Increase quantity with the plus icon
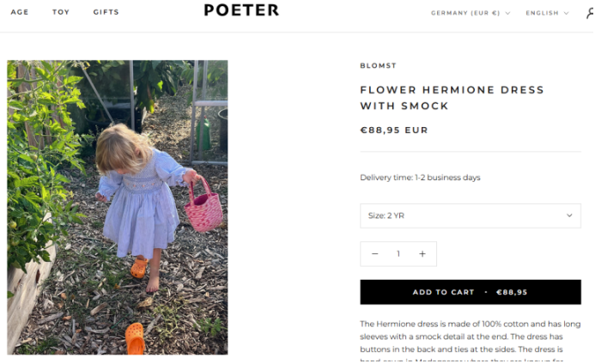The height and width of the screenshot is (364, 595). pyautogui.click(x=422, y=254)
